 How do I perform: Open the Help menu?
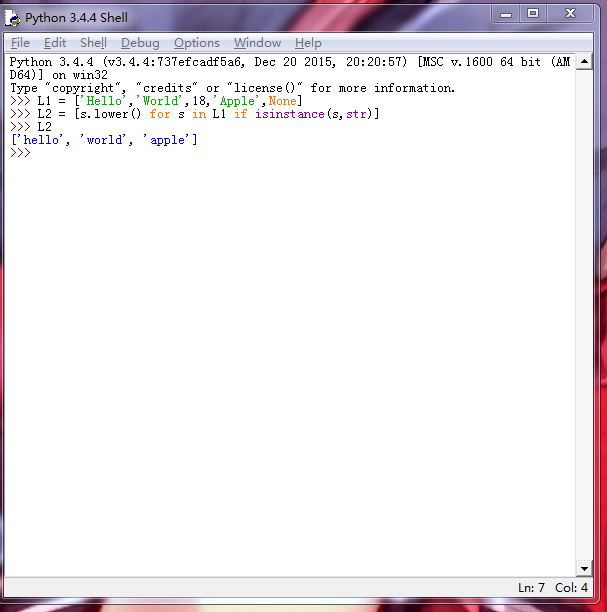coord(308,43)
